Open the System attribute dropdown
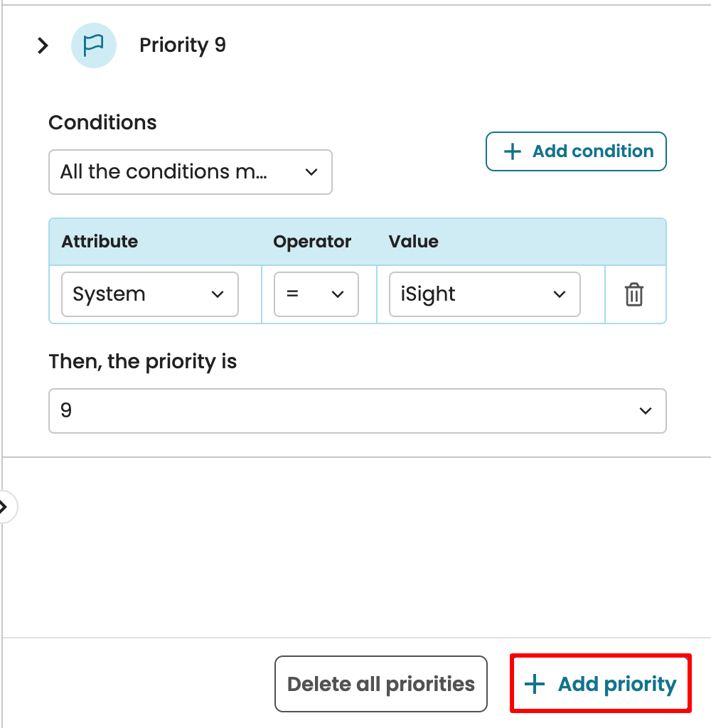Image resolution: width=711 pixels, height=728 pixels. 149,294
